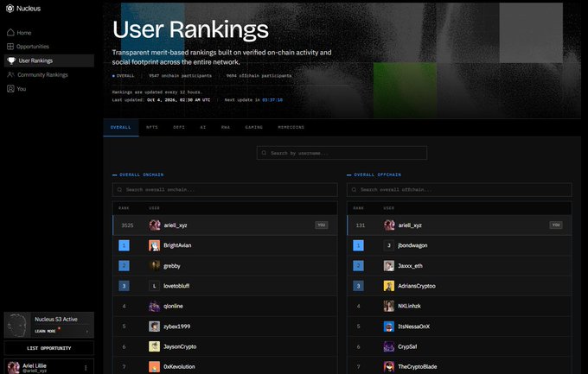Viewport: 588px width, 374px height.
Task: Click Jaxxx_eth's avatar
Action: pyautogui.click(x=389, y=266)
